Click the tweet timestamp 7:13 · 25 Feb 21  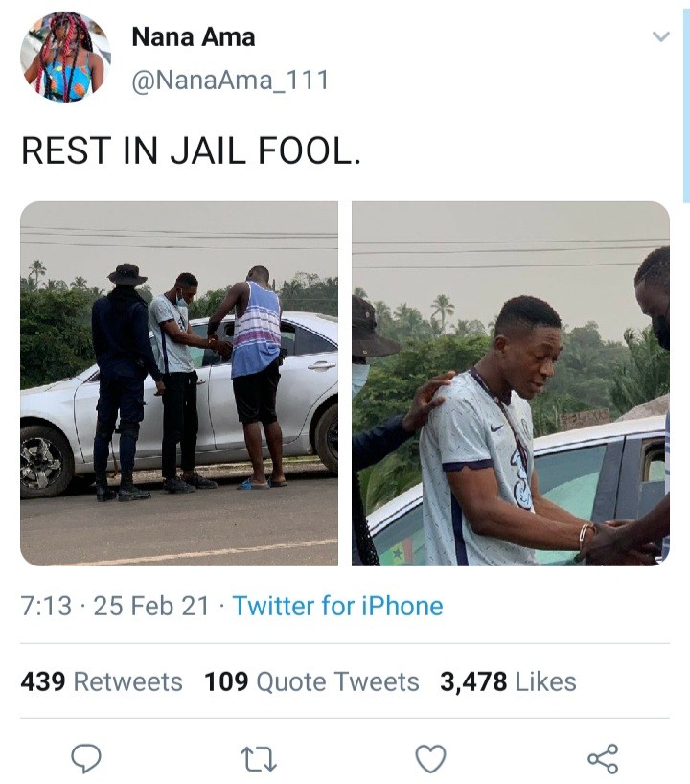tap(114, 606)
